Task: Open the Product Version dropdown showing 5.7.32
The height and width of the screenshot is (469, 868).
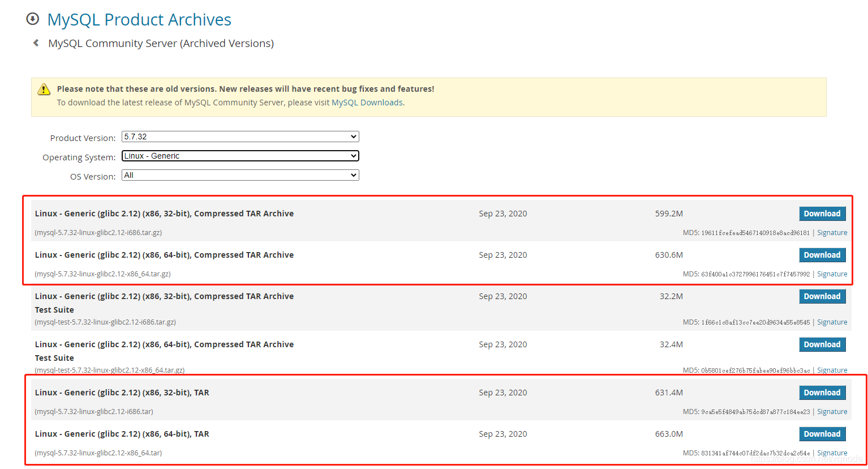Action: point(240,137)
